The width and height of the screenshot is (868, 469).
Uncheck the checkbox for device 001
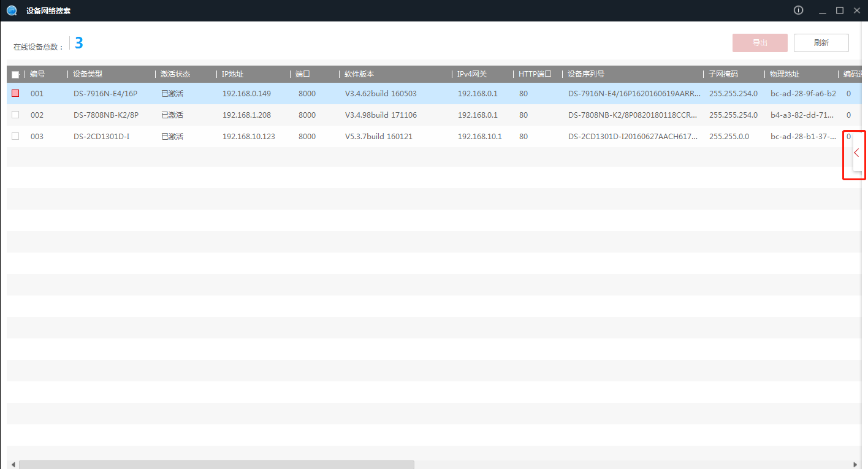15,94
